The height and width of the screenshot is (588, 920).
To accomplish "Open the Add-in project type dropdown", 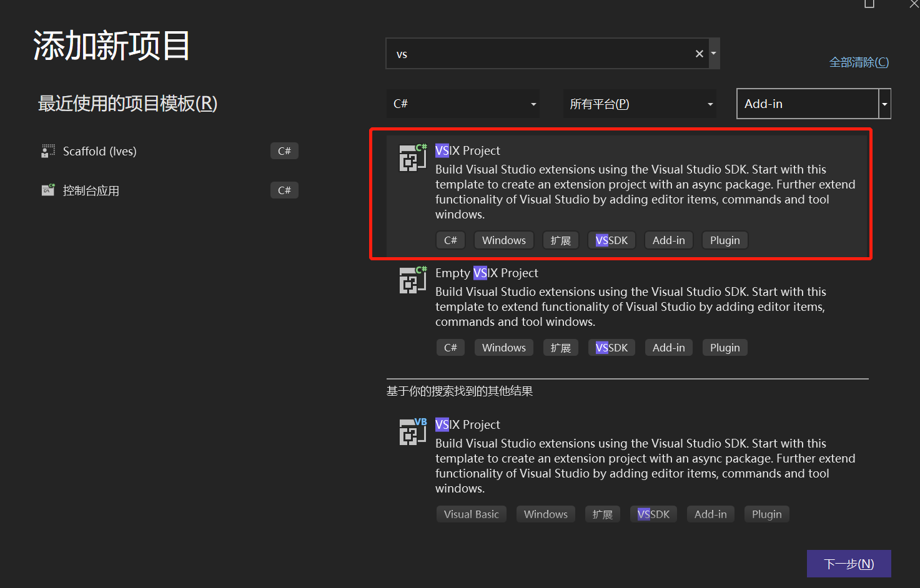I will (814, 104).
